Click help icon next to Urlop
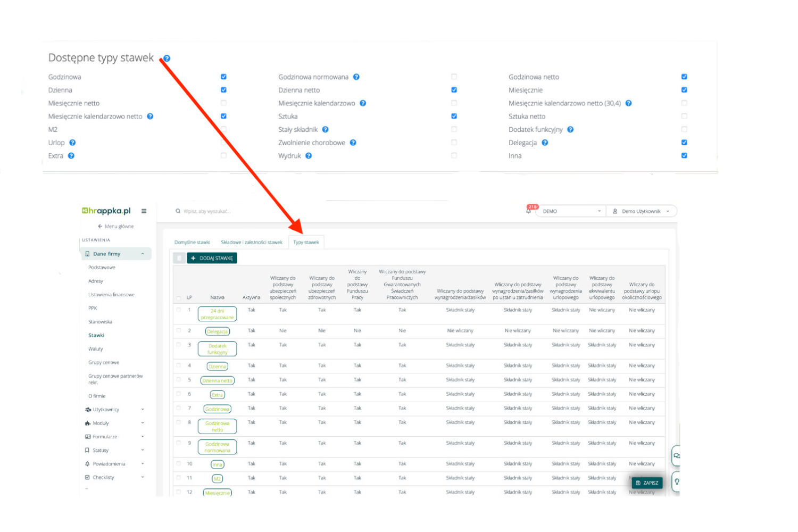 click(x=72, y=143)
